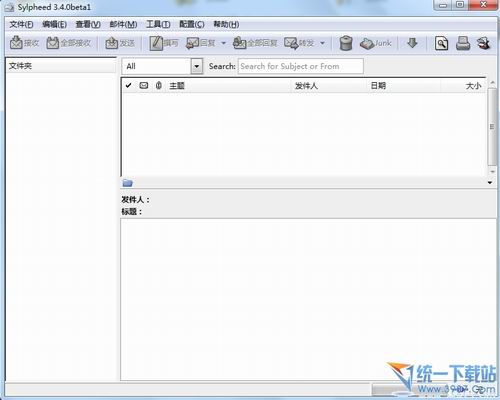Sort by the checkmark mark column

pos(128,86)
